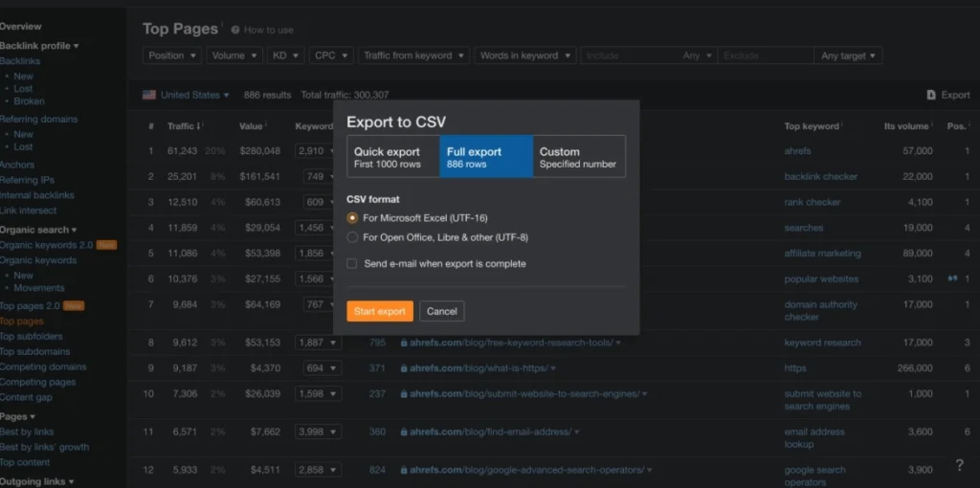
Task: Select For Open Office, Libre & other option
Action: click(x=353, y=237)
